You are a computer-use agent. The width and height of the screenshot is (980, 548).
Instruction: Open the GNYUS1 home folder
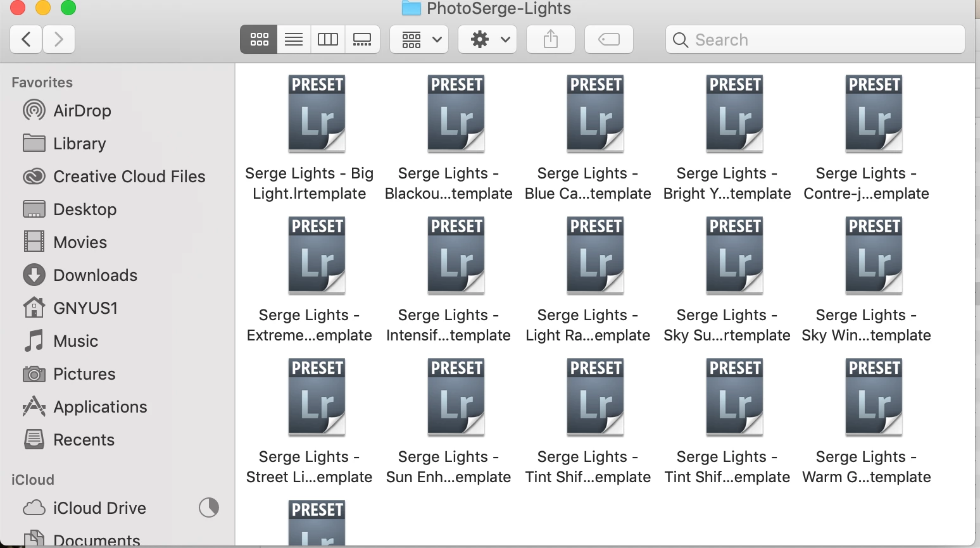tap(70, 308)
